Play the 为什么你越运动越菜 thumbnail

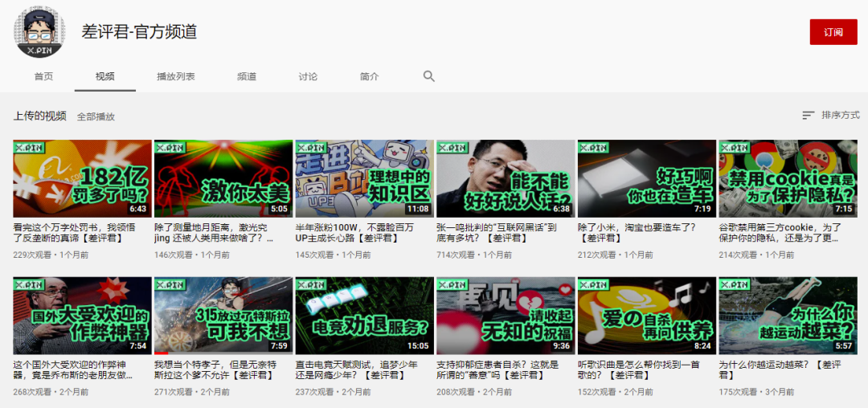click(788, 316)
